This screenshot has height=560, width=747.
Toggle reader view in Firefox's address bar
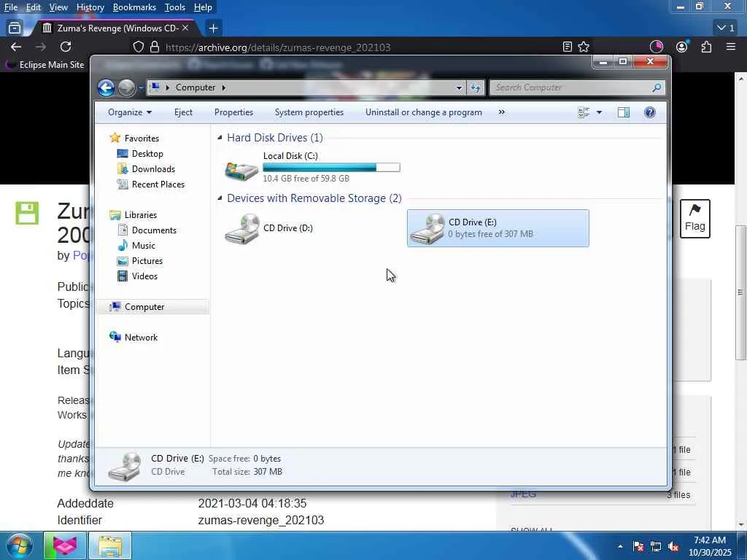[x=567, y=47]
